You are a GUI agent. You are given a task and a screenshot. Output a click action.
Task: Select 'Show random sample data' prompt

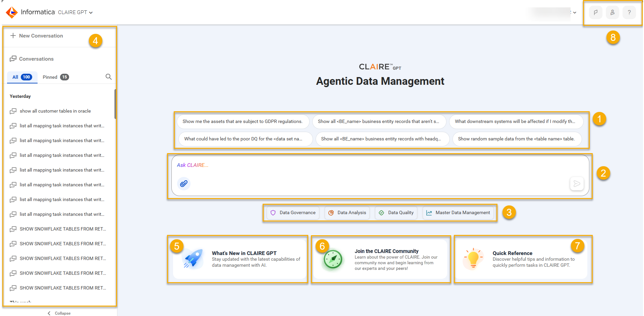[x=517, y=139]
